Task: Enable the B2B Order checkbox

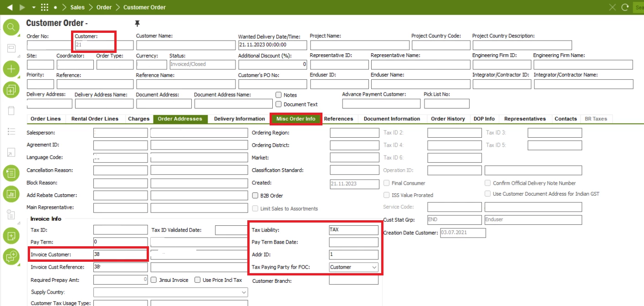Action: [256, 196]
